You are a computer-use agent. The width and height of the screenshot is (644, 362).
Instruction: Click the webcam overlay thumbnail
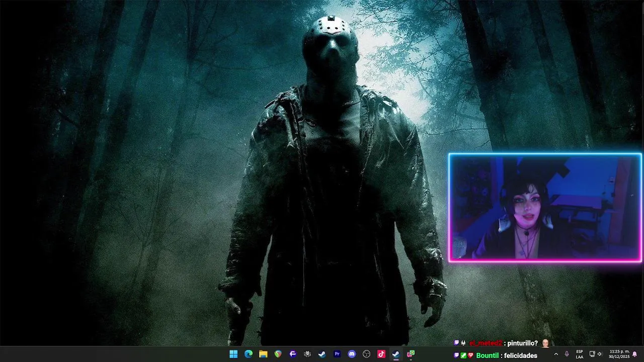coord(545,208)
